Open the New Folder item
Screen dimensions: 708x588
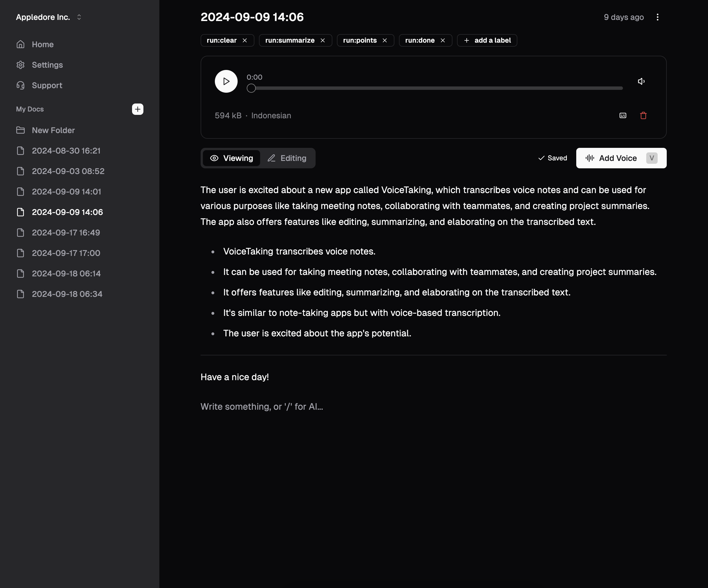tap(53, 131)
